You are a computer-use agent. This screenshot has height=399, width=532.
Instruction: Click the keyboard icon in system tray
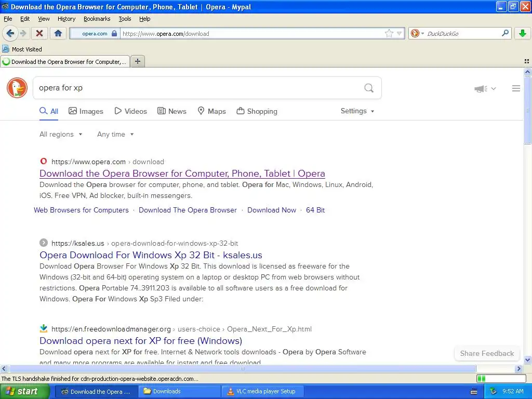[x=474, y=392]
